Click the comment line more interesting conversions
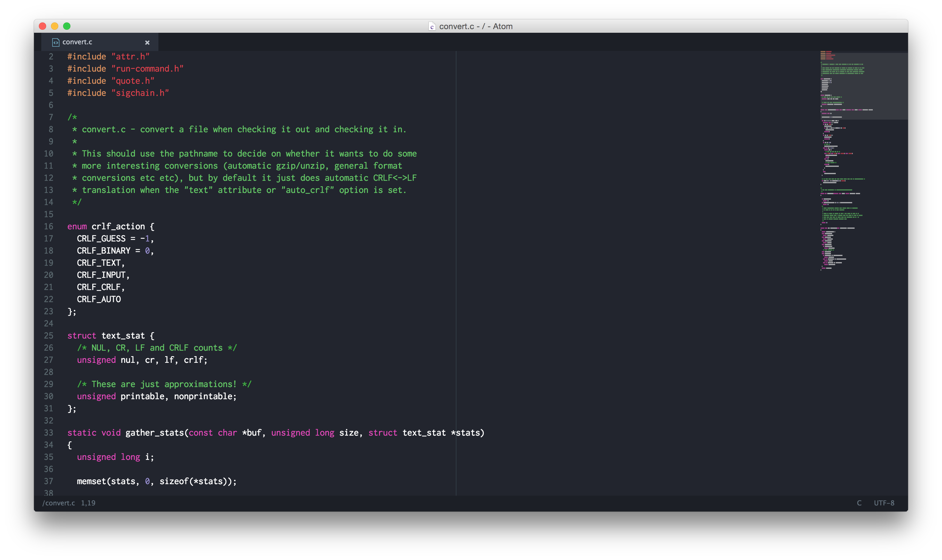The width and height of the screenshot is (942, 560). (237, 166)
